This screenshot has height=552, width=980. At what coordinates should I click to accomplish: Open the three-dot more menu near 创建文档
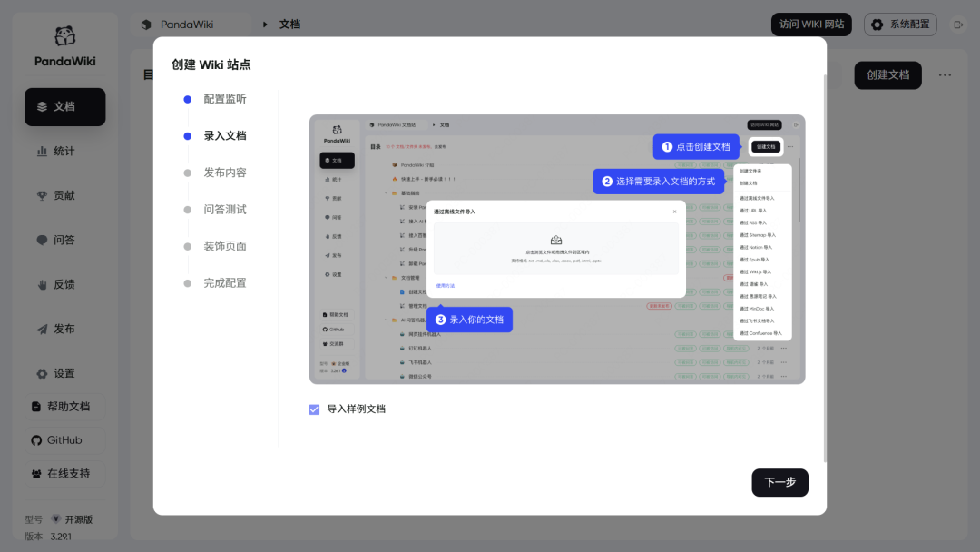[x=945, y=75]
